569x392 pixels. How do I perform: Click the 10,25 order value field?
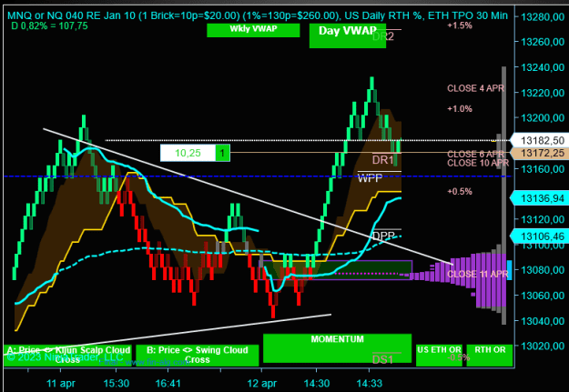click(188, 153)
